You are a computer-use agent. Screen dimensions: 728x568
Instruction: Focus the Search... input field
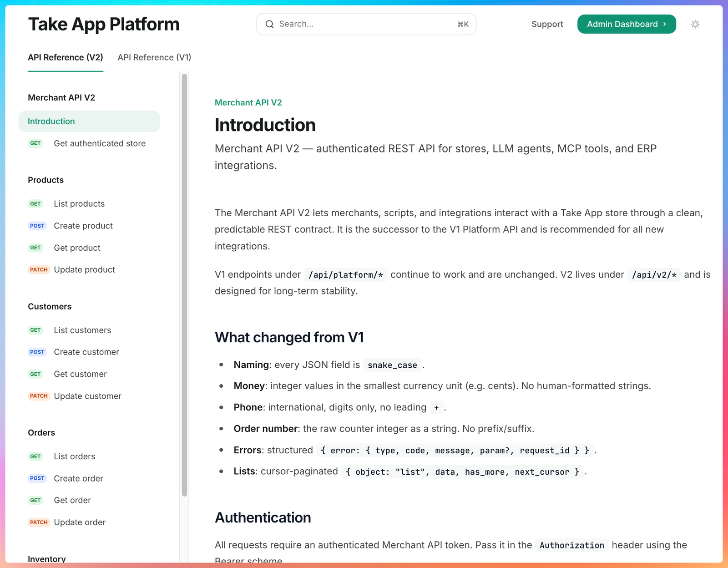(x=366, y=24)
